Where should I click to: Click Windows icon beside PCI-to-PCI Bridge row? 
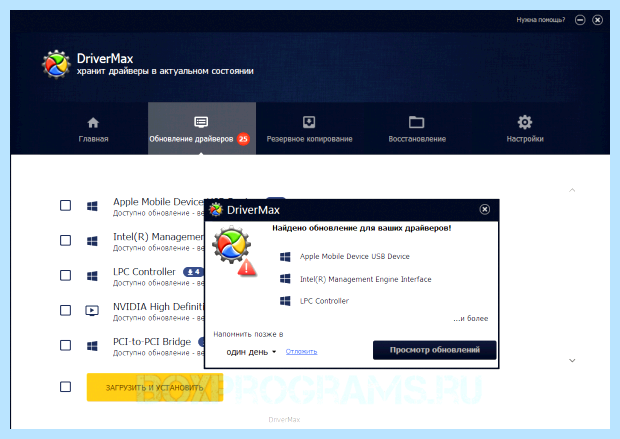click(x=92, y=346)
